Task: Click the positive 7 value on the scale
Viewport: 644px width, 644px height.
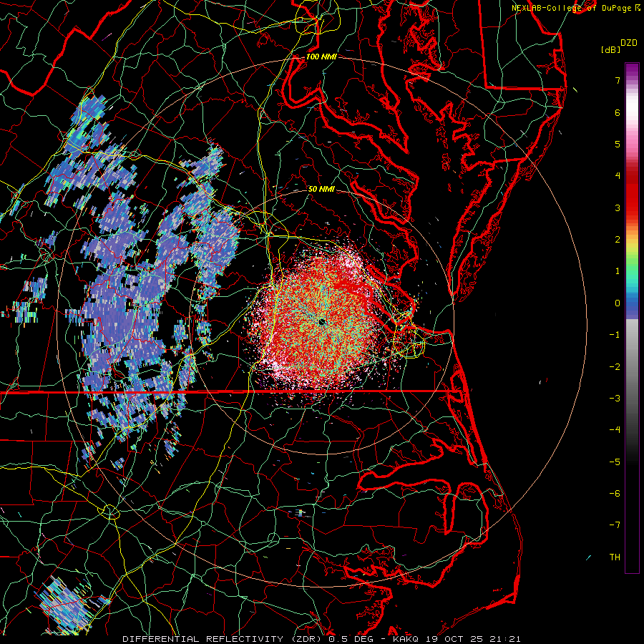Action: pos(618,80)
